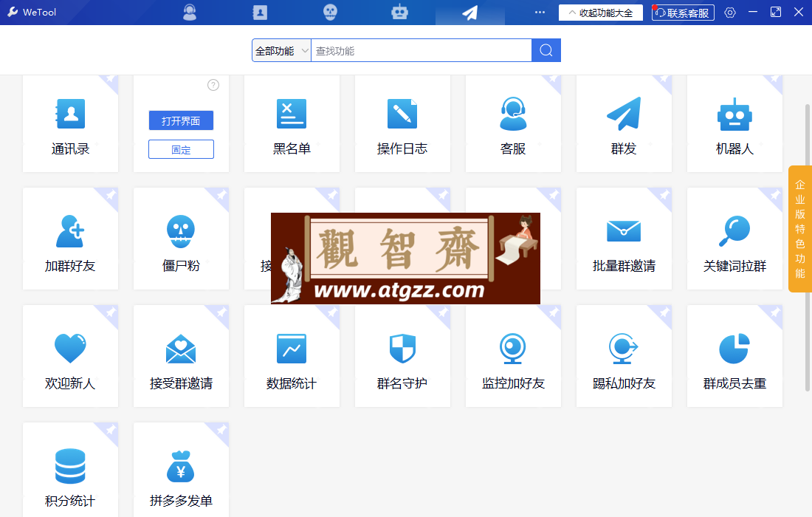Open the 欢迎新人 welcome newcomers feature
The image size is (812, 517).
[70, 357]
